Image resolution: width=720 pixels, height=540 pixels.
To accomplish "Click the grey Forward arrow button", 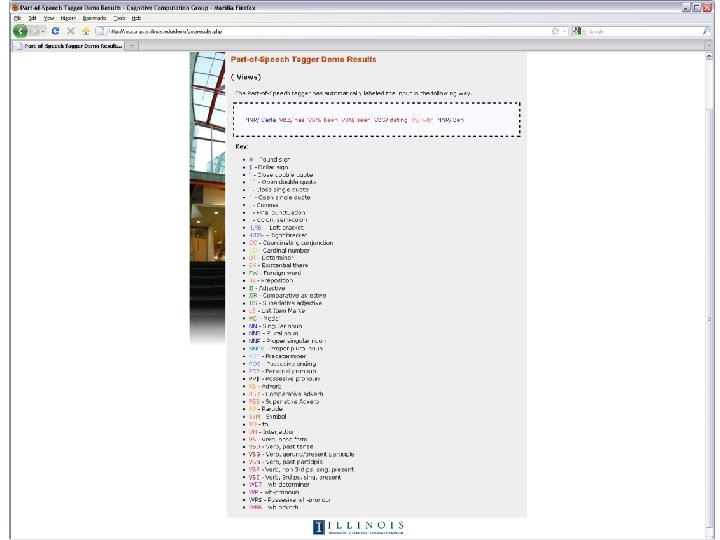I will [x=34, y=31].
